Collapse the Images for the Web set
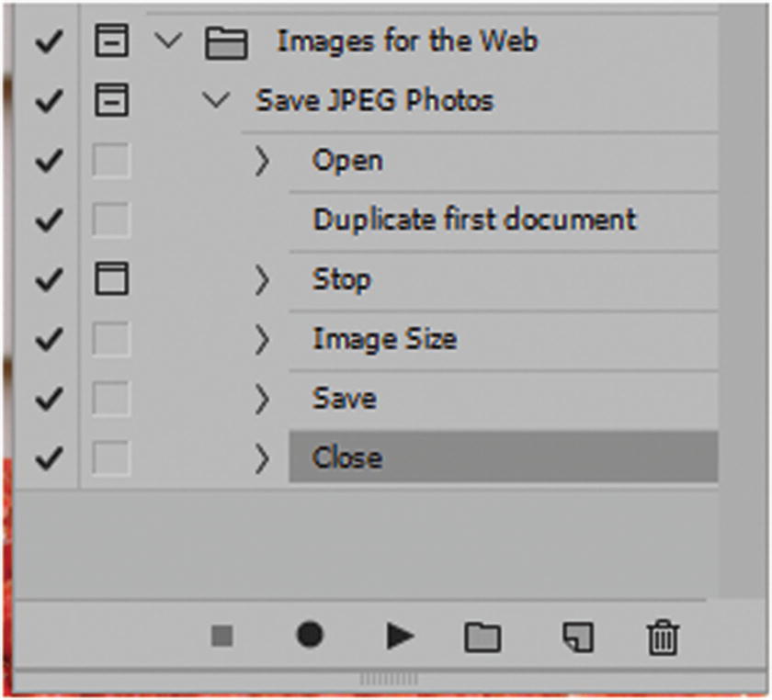772x700 pixels. tap(167, 41)
